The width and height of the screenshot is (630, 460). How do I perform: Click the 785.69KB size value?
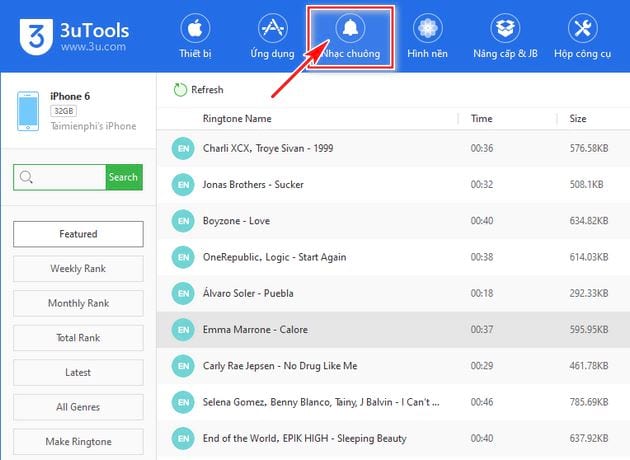point(589,402)
